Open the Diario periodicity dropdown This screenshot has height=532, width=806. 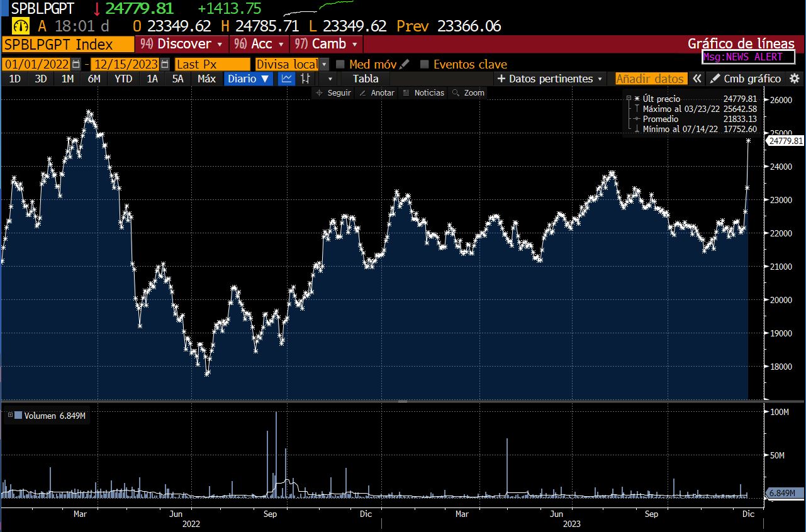[249, 79]
